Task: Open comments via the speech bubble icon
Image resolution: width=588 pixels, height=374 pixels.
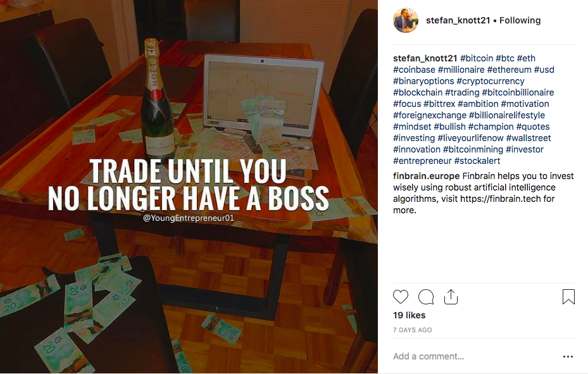Action: 426,297
